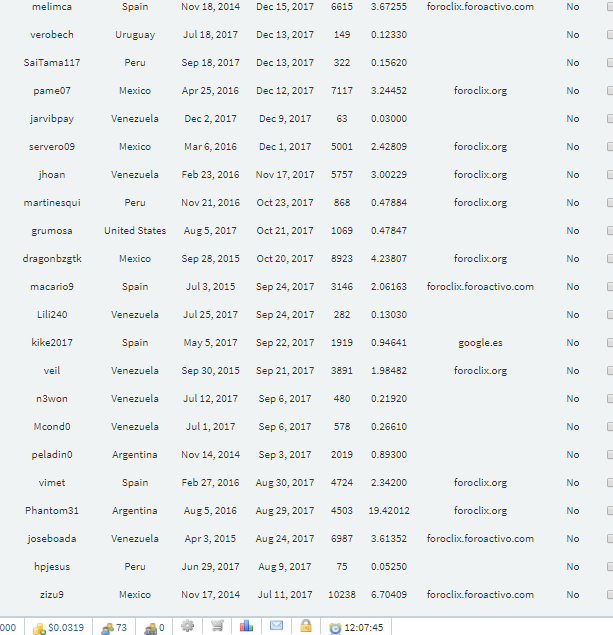Click earnings value 19.42012
Image resolution: width=613 pixels, height=635 pixels.
(x=389, y=510)
